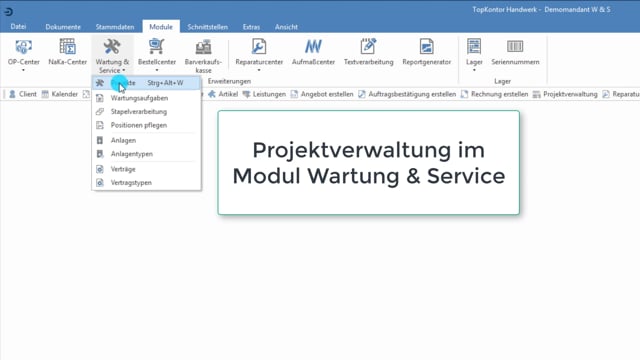
Task: Launch the Barverkaufskasse register icon
Action: tap(203, 47)
